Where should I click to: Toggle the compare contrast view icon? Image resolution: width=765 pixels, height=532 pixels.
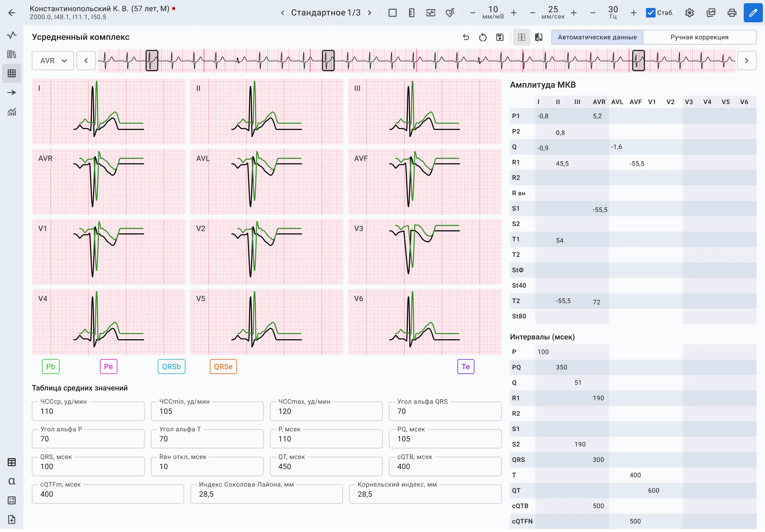pos(539,37)
